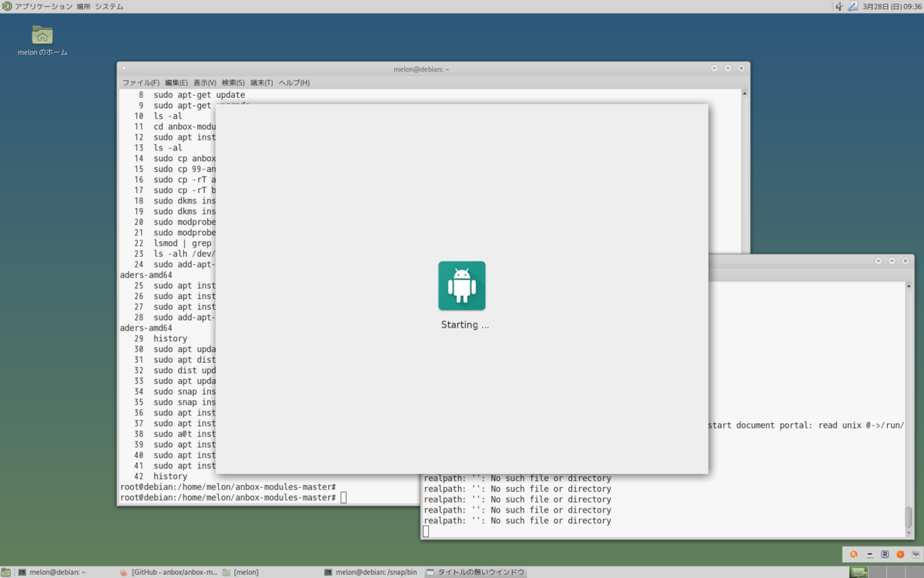Screen dimensions: 924x578
Task: Select the last workspace in switcher
Action: (x=915, y=572)
